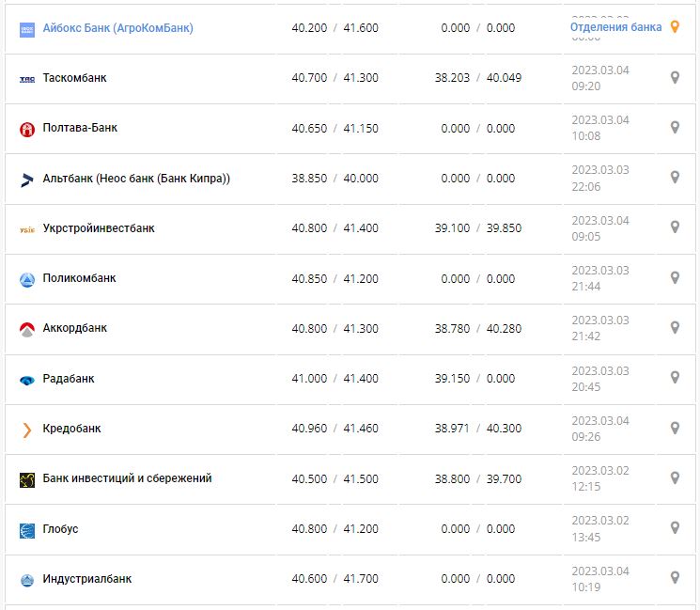The height and width of the screenshot is (610, 700).
Task: Click the orange location pin for Айбокс Банк
Action: 675,27
